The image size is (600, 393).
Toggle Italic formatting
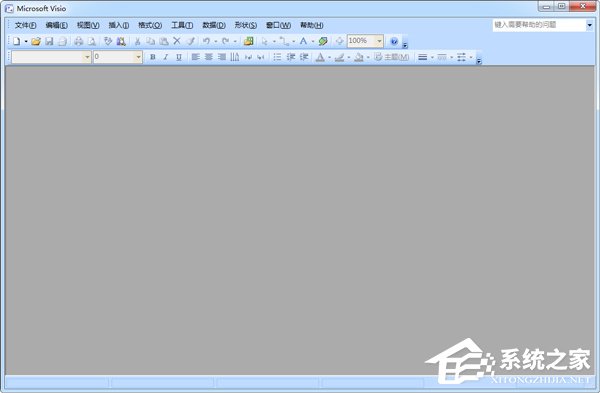pos(165,57)
